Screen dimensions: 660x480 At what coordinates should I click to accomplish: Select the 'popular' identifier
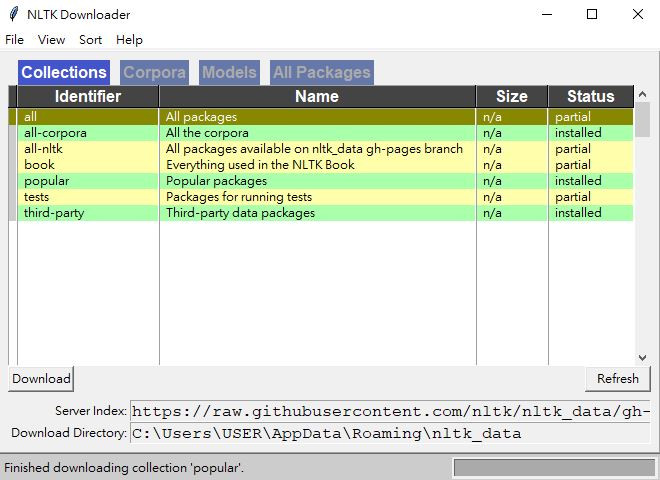[88, 181]
